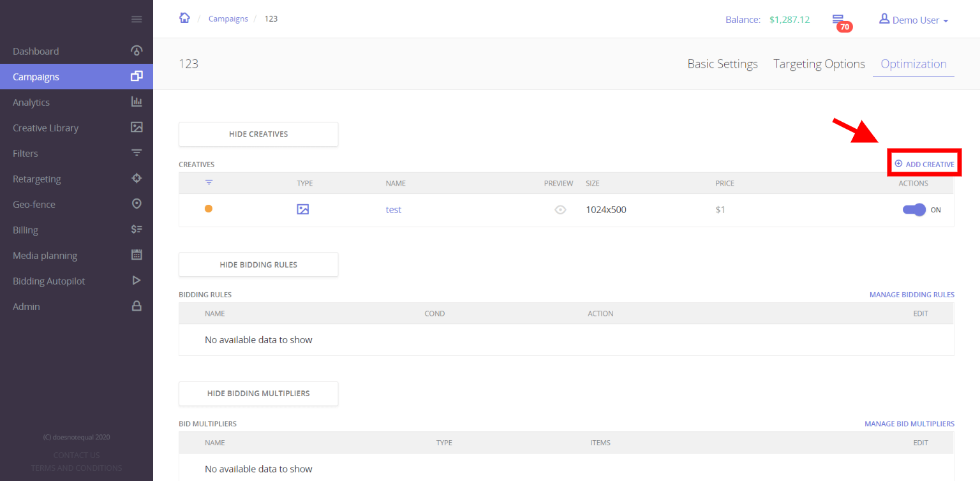
Task: Collapse the sidebar with the hamburger icon
Action: click(137, 19)
